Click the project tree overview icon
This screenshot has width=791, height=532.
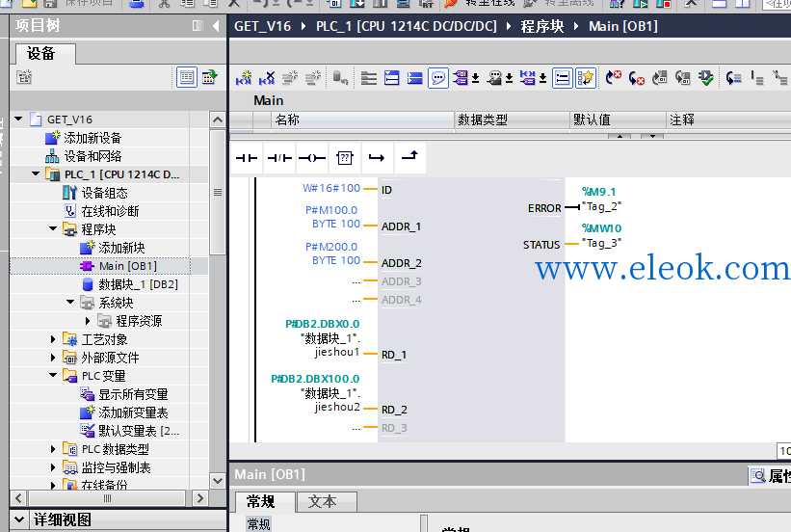click(x=209, y=77)
